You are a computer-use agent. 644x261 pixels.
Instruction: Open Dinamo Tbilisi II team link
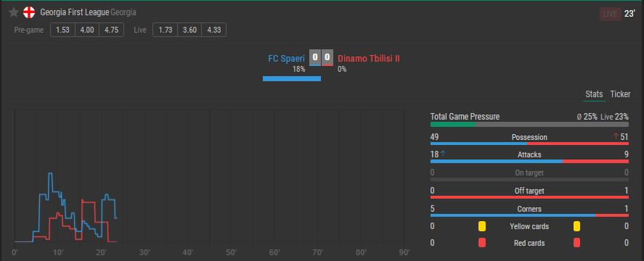pyautogui.click(x=369, y=58)
